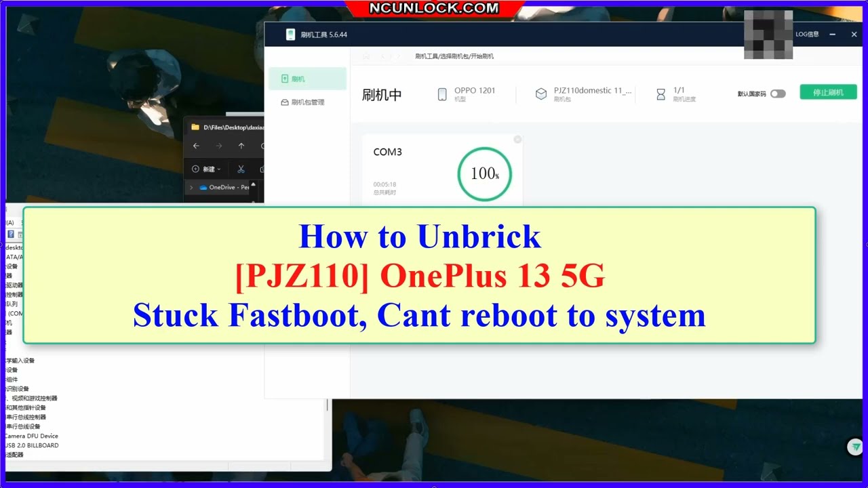Toggle the 默认国家码 switch
This screenshot has height=488, width=868.
point(778,94)
